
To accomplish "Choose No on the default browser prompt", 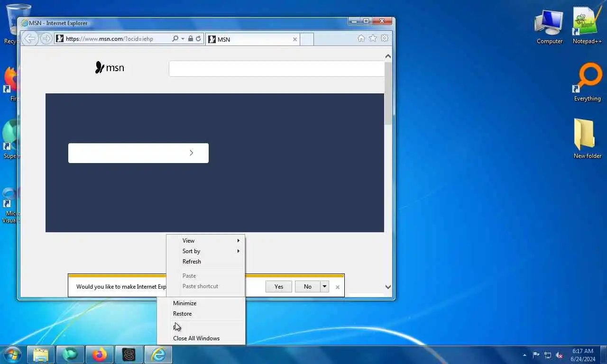I will (x=308, y=286).
